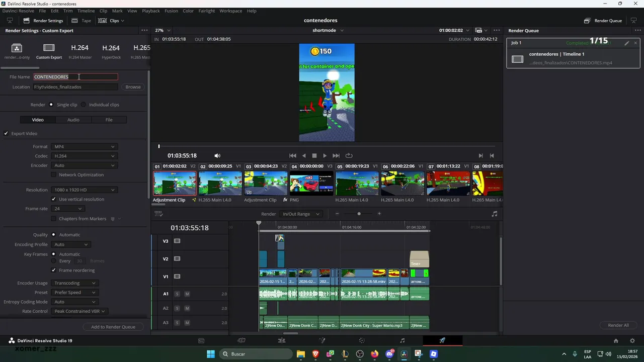The width and height of the screenshot is (644, 362).
Task: Open project settings gear icon
Action: (x=632, y=340)
